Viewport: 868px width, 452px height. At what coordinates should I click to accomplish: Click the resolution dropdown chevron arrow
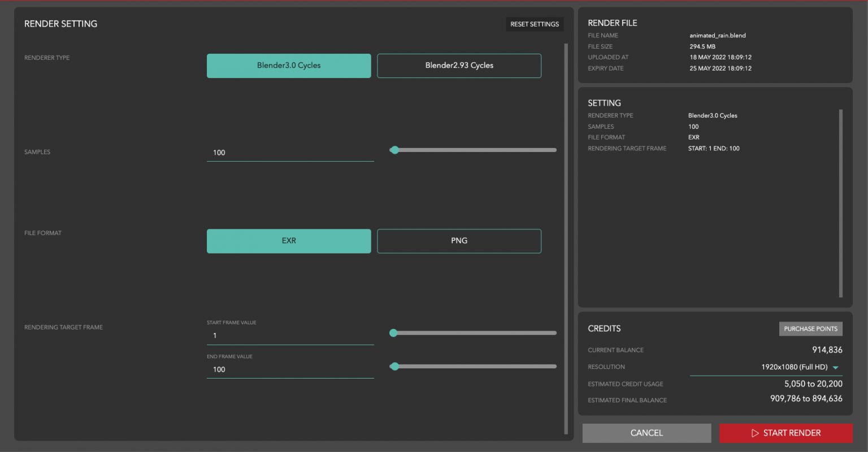pyautogui.click(x=835, y=367)
